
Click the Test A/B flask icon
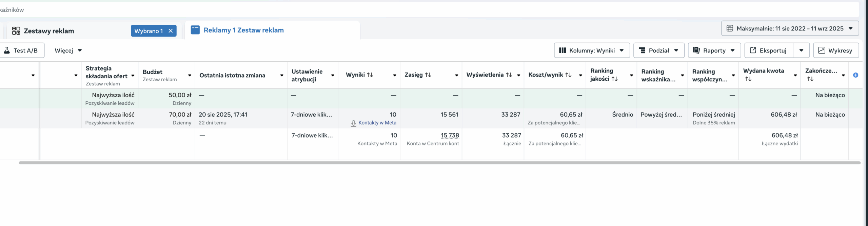(x=7, y=50)
